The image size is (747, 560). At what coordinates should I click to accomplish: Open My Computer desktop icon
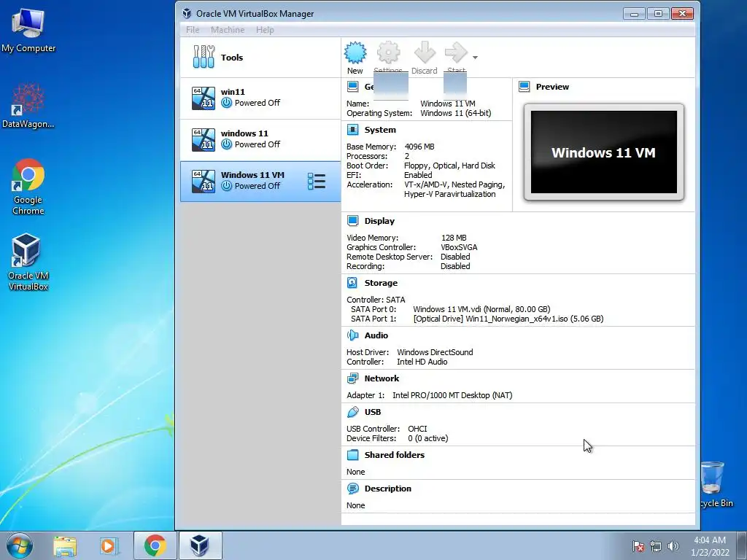28,30
